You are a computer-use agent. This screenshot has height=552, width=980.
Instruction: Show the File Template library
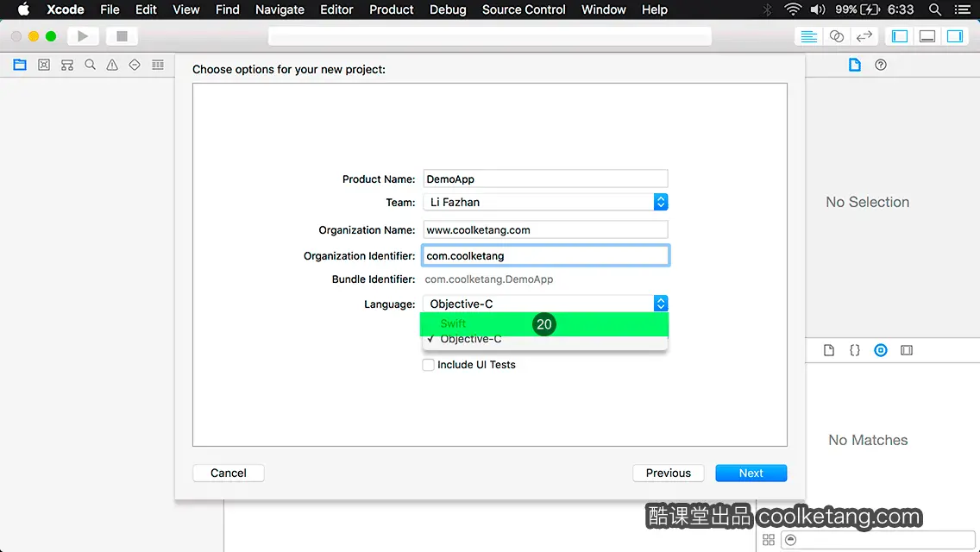pos(829,350)
